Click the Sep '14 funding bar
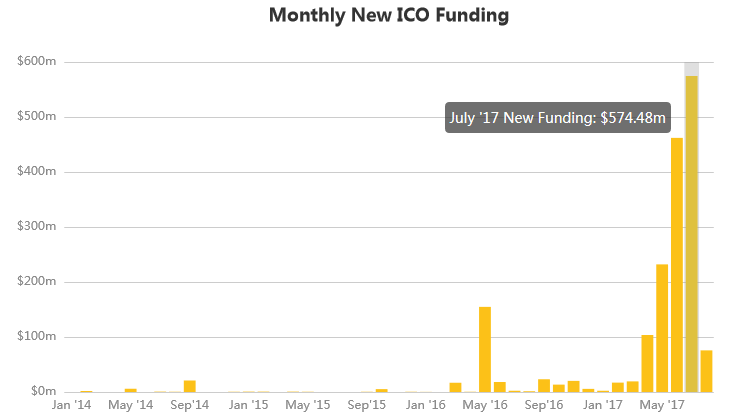Viewport: 732px width, 418px height. pyautogui.click(x=190, y=386)
